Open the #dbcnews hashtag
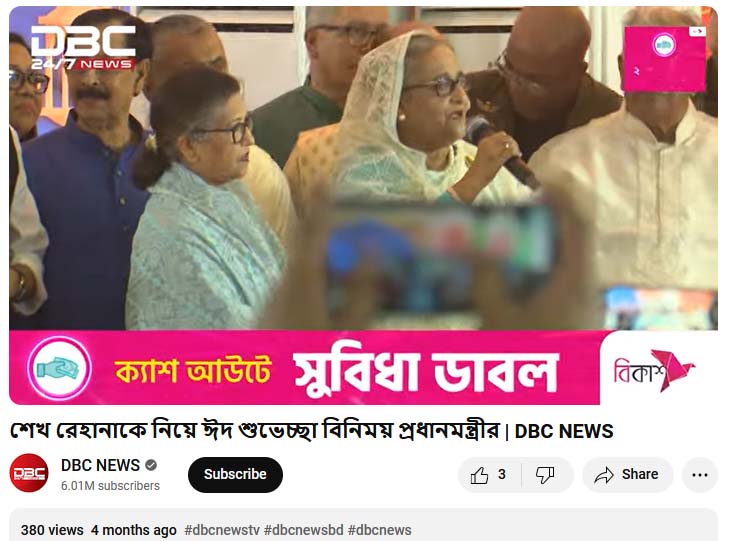The image size is (741, 541). point(379,530)
